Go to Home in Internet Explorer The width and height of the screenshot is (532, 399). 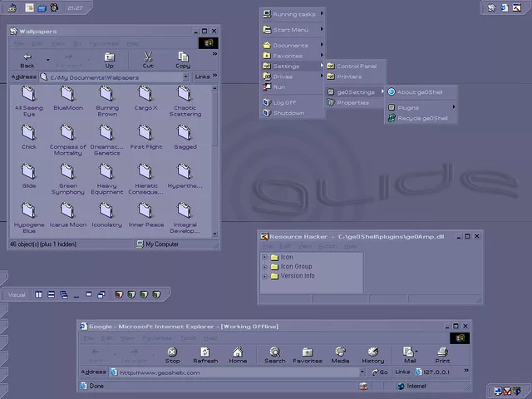point(238,352)
